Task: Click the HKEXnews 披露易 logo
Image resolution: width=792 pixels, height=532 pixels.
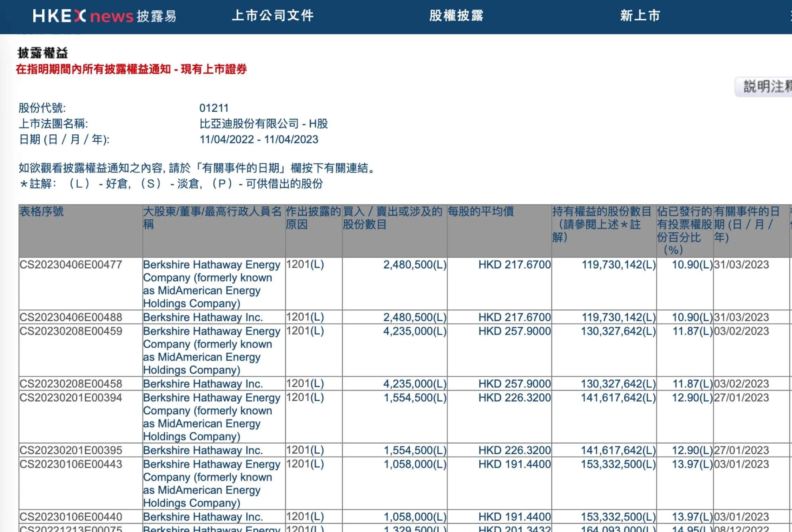Action: click(105, 16)
